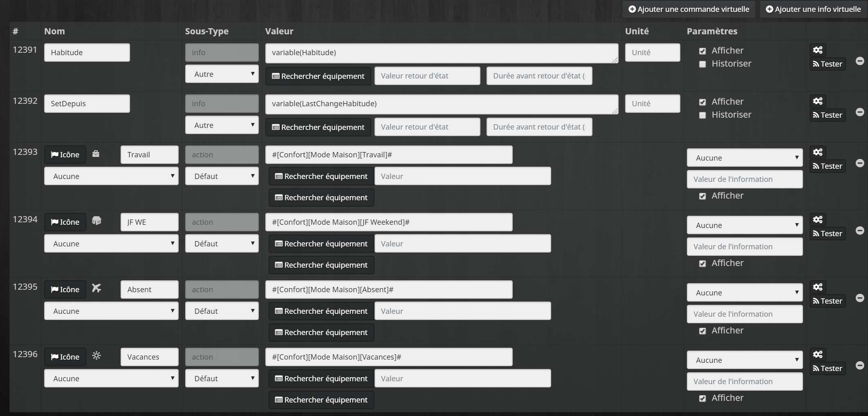Open Autre sous-type dropdown for SetDepuis
Screen dimensions: 868x416
pos(222,125)
